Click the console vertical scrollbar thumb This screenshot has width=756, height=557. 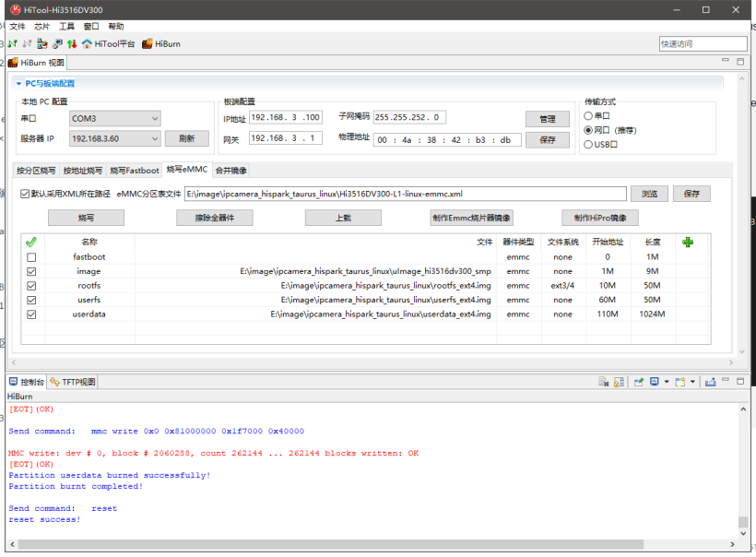click(743, 522)
